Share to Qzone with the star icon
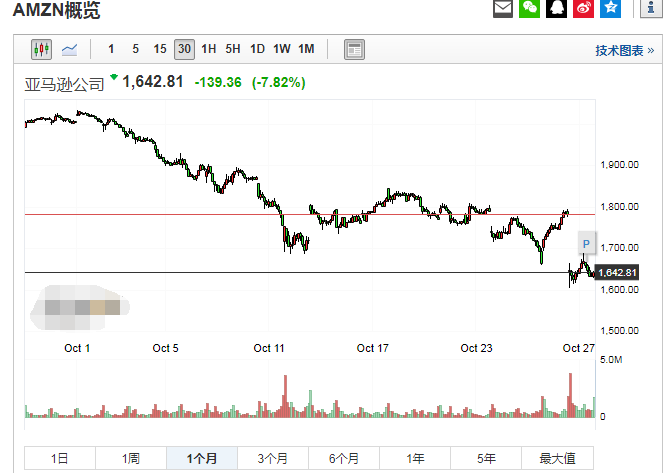 610,8
